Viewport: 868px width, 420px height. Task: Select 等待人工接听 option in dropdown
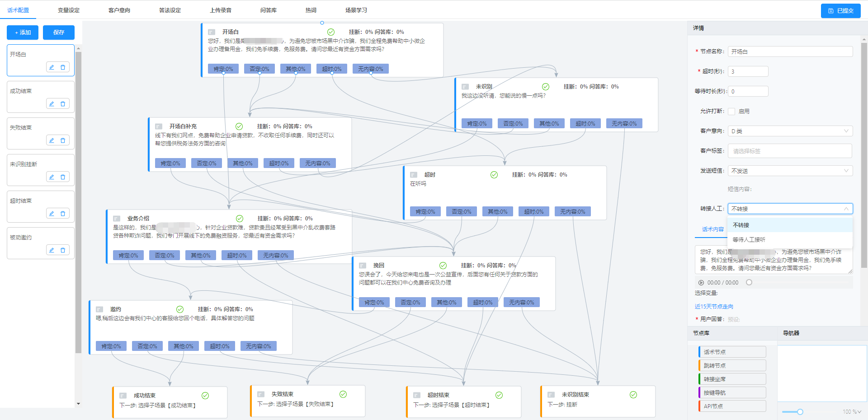click(749, 240)
